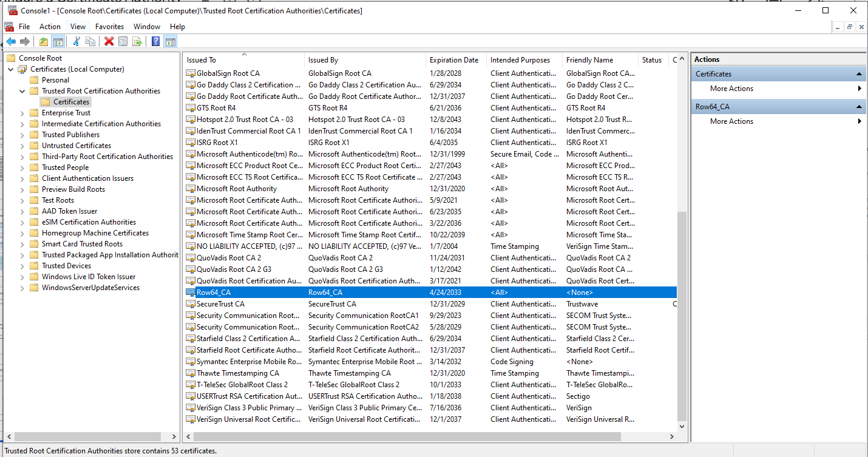Collapse the Certificates section in Actions pane
Viewport: 868px width, 457px height.
click(859, 74)
